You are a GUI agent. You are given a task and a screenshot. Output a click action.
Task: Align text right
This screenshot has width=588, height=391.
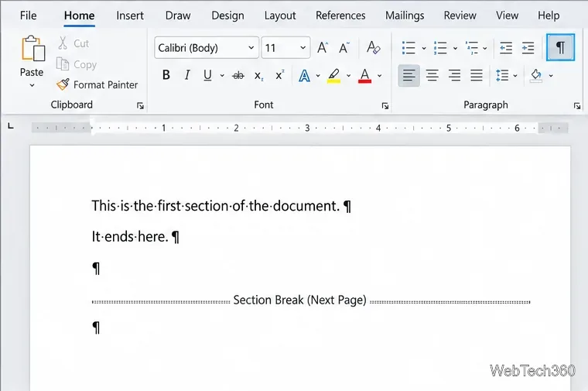454,75
